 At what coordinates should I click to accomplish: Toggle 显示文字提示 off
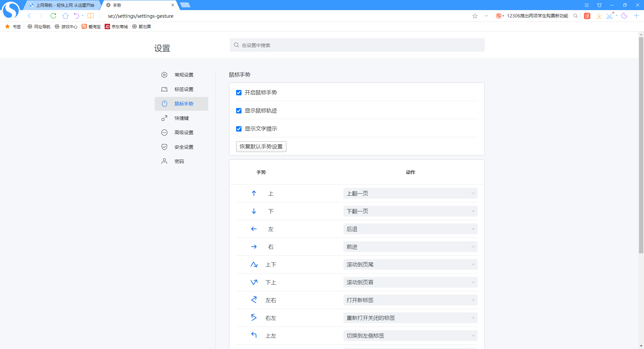[238, 129]
